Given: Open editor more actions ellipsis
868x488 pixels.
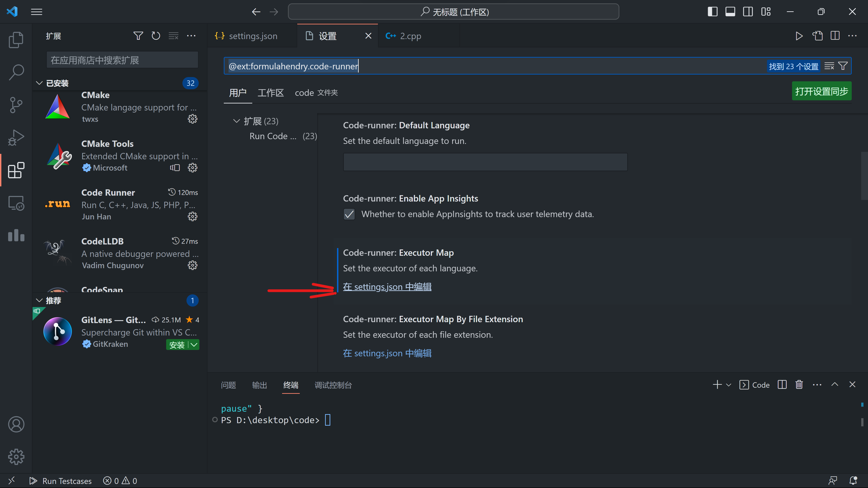Looking at the screenshot, I should coord(852,36).
